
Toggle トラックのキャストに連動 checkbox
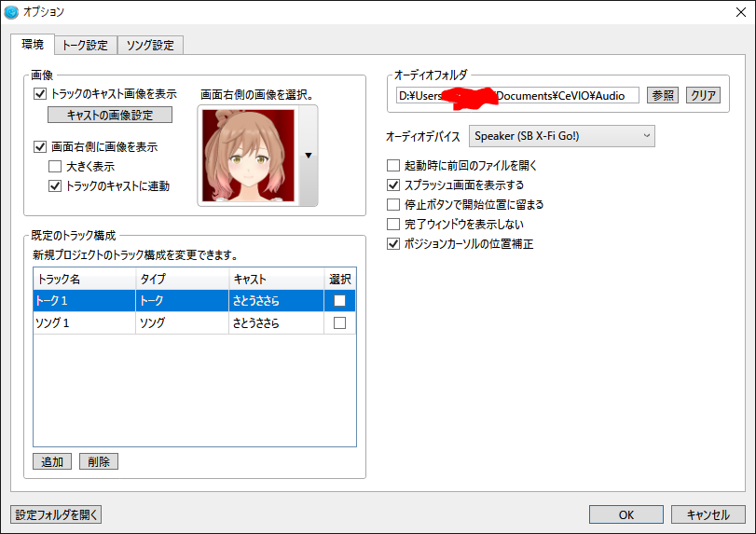(x=55, y=186)
